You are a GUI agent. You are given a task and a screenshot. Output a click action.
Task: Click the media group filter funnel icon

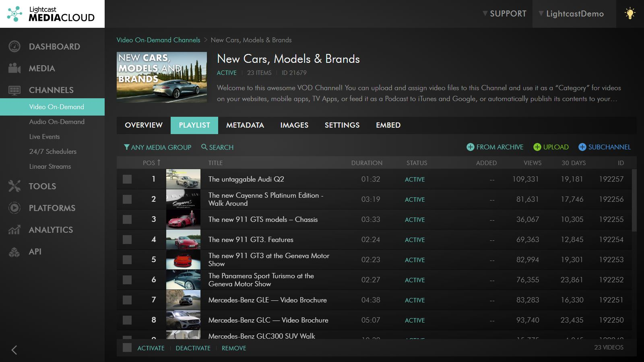[x=126, y=147]
